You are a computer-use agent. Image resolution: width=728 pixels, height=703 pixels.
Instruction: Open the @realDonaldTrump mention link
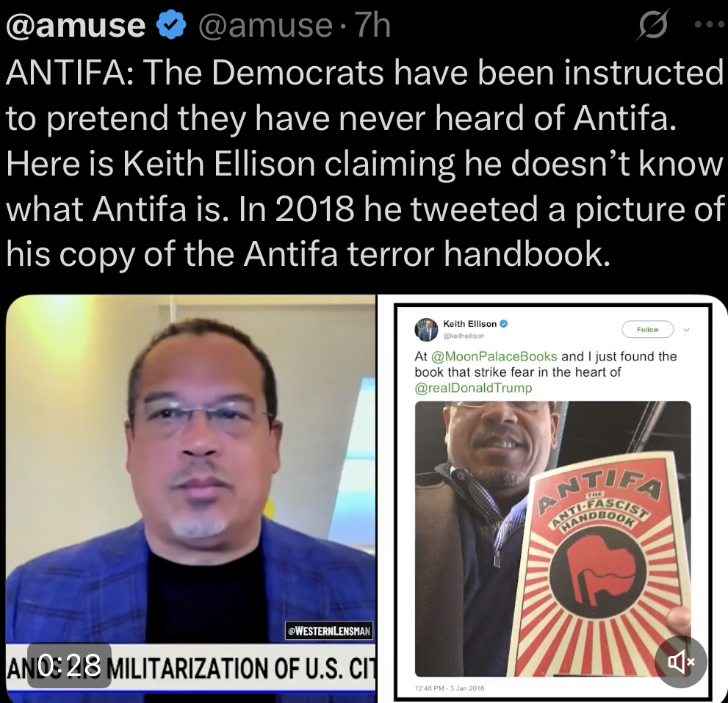473,388
